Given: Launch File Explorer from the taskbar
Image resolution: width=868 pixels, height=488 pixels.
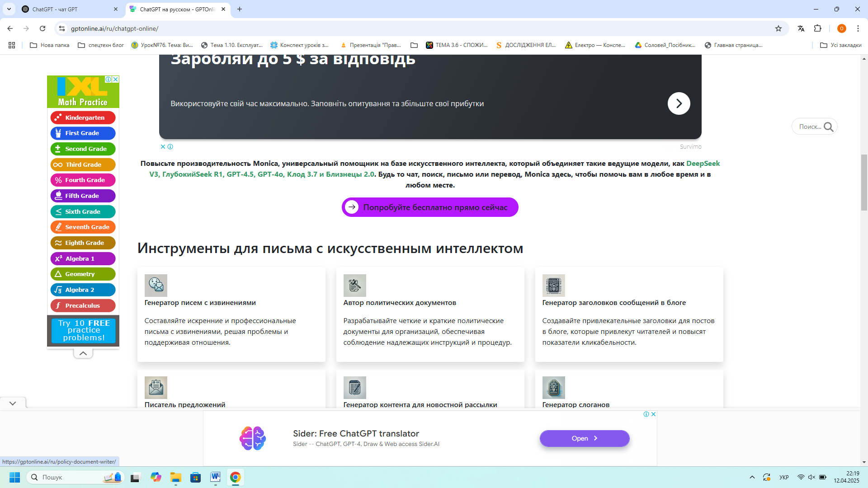Looking at the screenshot, I should click(x=176, y=477).
